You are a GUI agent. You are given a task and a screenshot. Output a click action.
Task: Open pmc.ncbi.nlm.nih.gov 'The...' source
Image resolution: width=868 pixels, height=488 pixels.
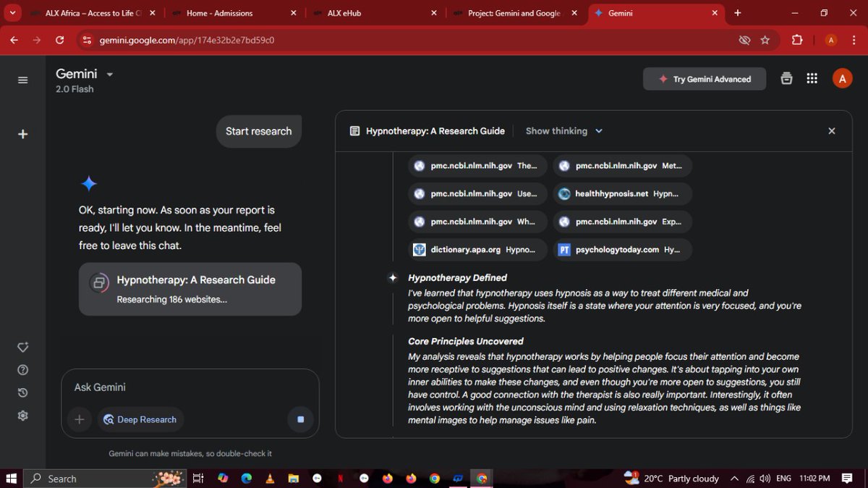coord(477,166)
